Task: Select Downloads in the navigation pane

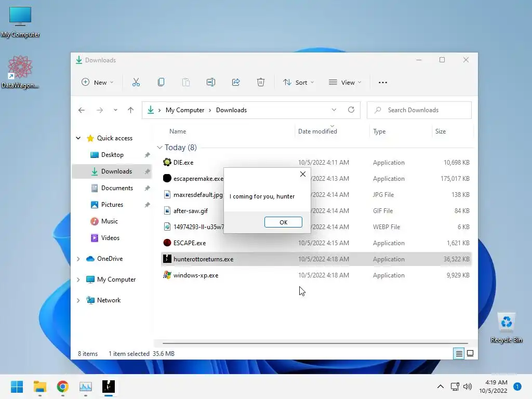Action: click(x=112, y=171)
